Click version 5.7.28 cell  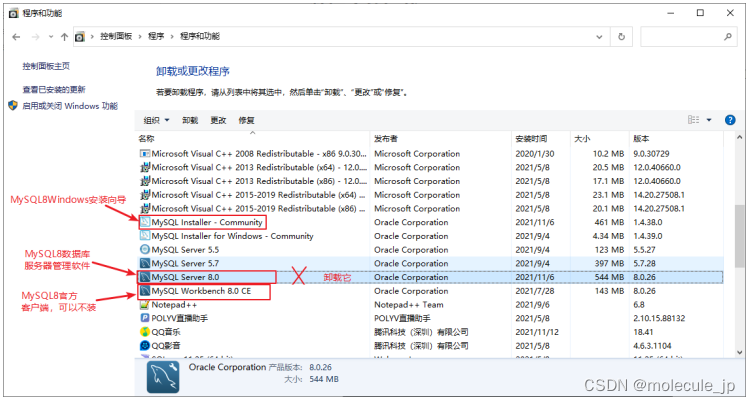pos(644,263)
